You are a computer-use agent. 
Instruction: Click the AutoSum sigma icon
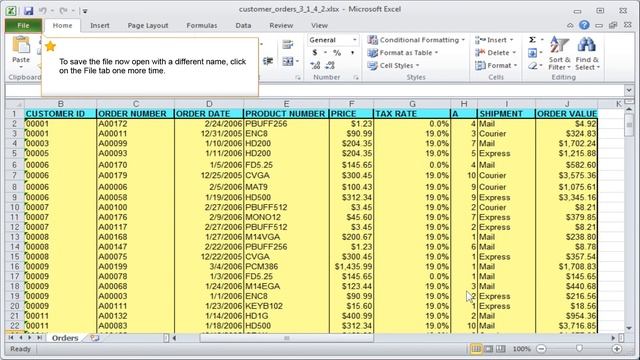[x=532, y=40]
